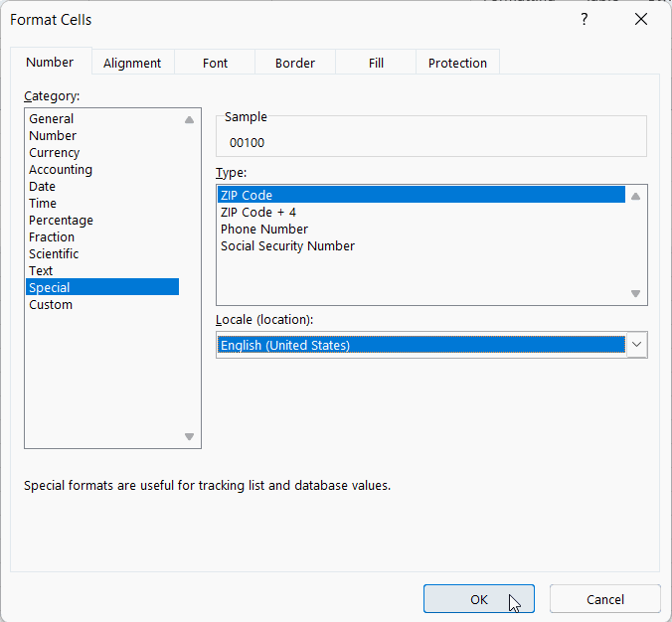Open the Font tab
The width and height of the screenshot is (672, 622).
coord(215,63)
